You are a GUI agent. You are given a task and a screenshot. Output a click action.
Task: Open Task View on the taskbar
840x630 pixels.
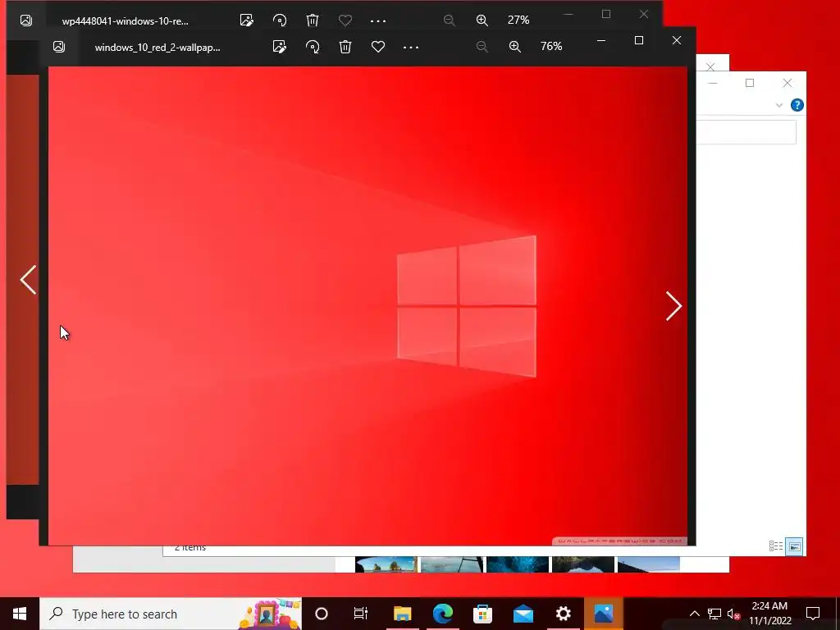click(361, 614)
